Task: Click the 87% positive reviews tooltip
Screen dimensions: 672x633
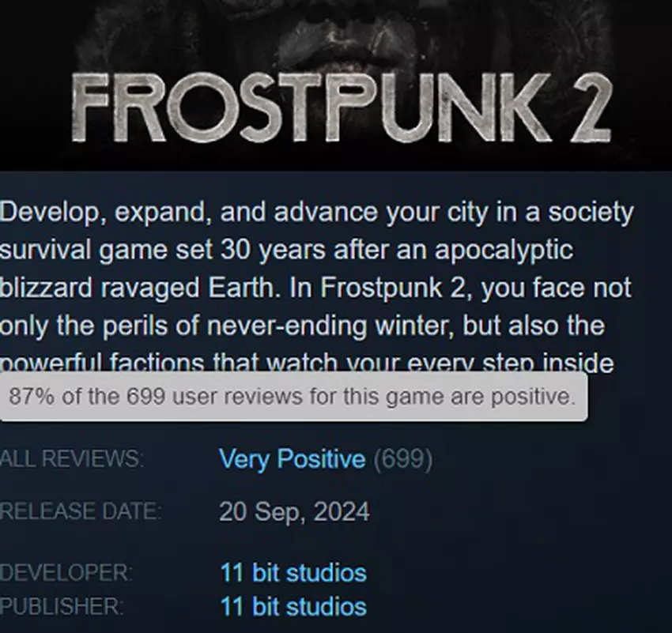Action: click(293, 397)
